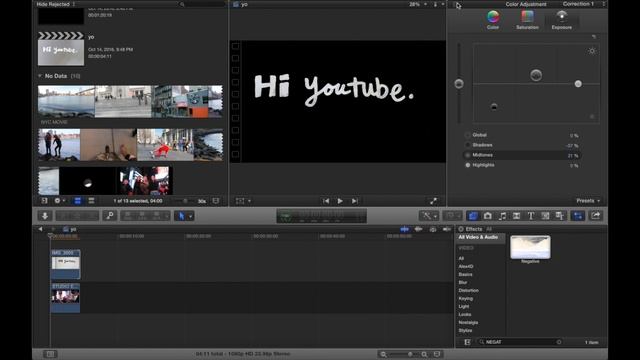Screen dimensions: 640x360
Task: Open the viewer transform tools dropdown
Action: click(x=243, y=201)
